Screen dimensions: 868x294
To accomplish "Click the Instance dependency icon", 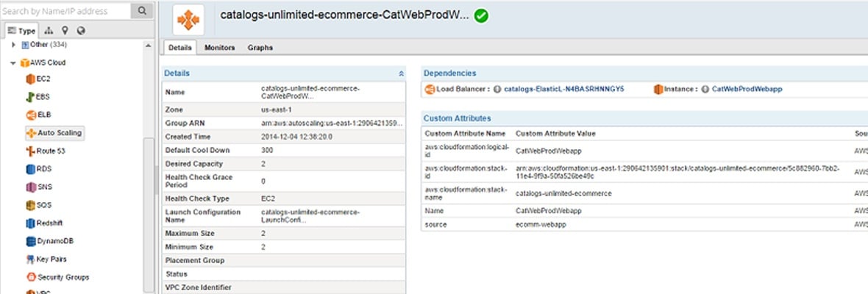I will coord(658,89).
